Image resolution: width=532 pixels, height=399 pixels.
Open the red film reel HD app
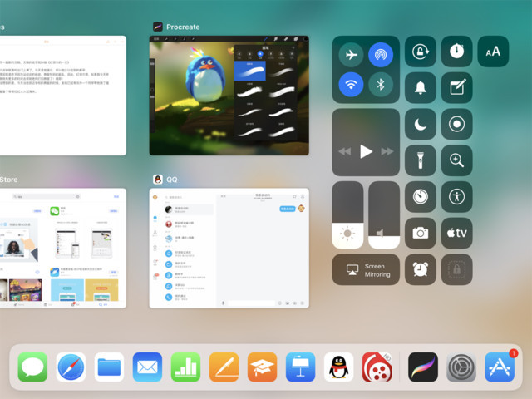[377, 367]
